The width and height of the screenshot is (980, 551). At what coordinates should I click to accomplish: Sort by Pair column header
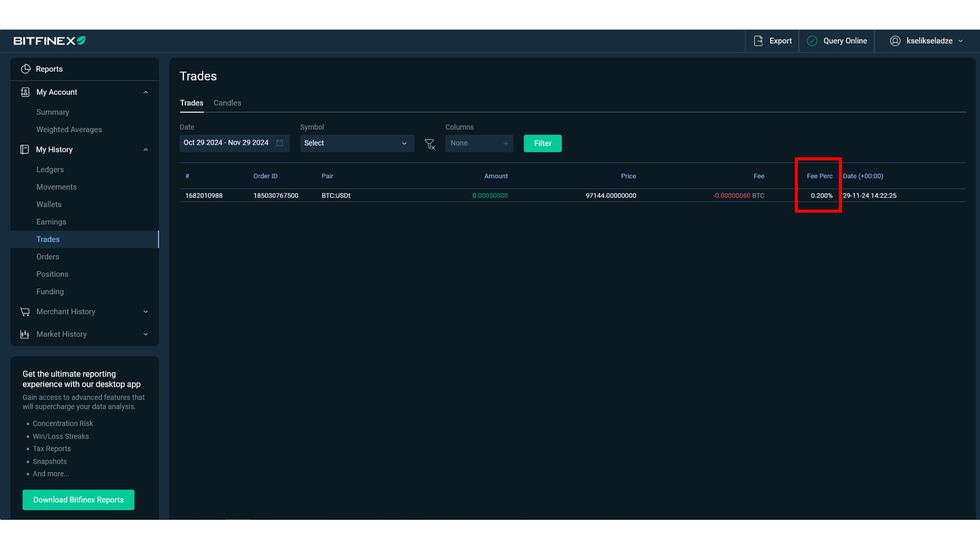[x=327, y=176]
